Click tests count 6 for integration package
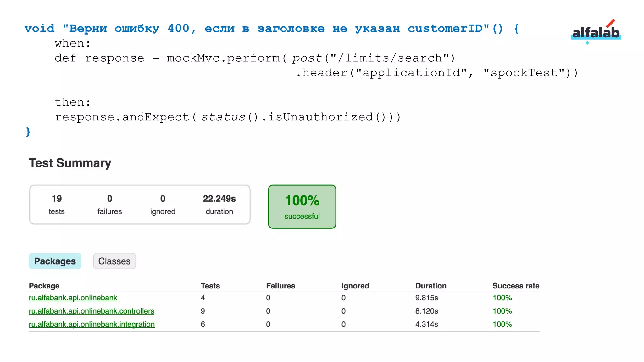Screen dimensions: 644x362 tap(203, 324)
